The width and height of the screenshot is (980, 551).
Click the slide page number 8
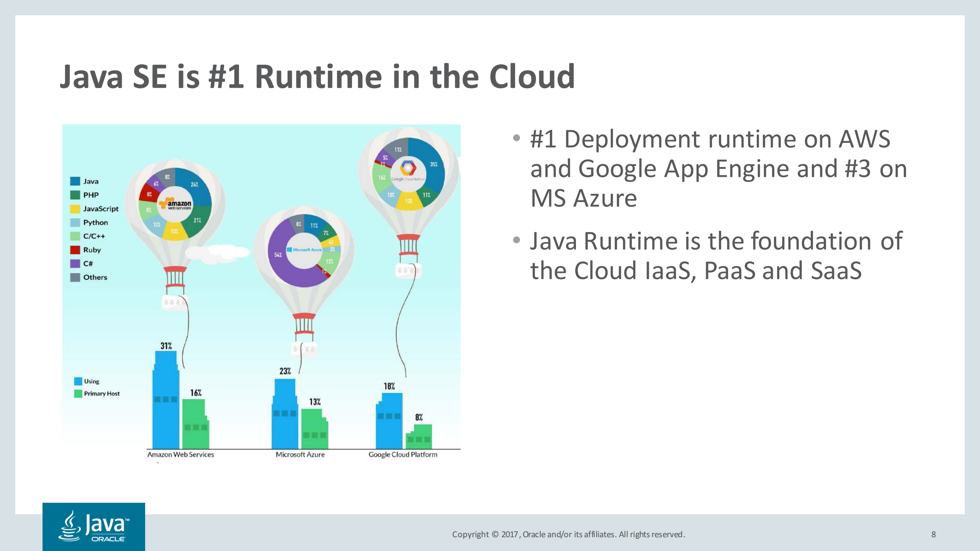(933, 534)
